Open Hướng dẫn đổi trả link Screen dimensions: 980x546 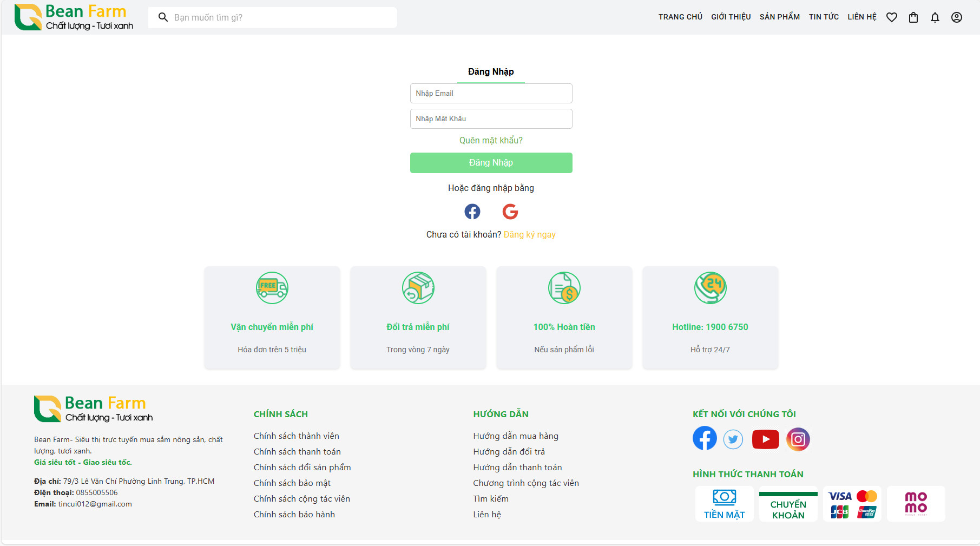tap(509, 452)
